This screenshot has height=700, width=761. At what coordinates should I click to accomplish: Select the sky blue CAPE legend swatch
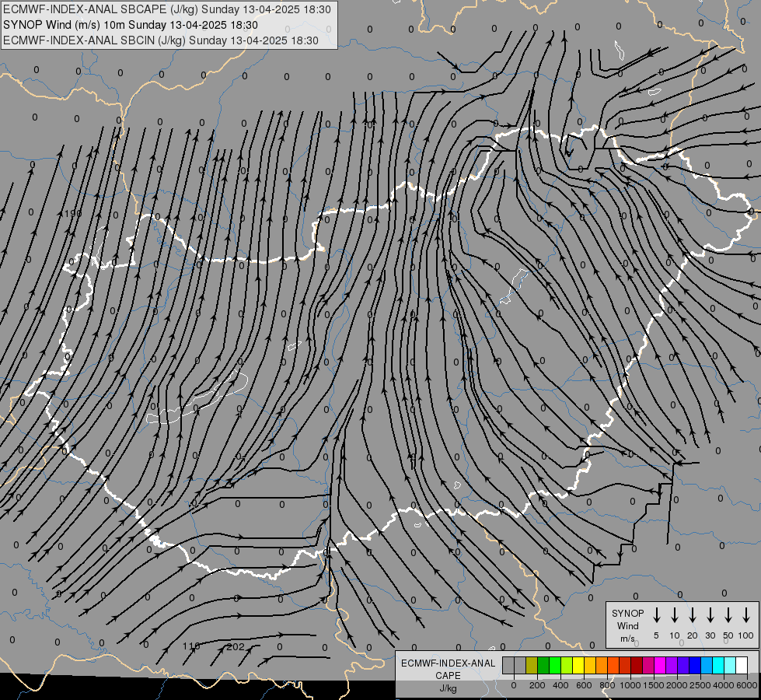tap(706, 665)
